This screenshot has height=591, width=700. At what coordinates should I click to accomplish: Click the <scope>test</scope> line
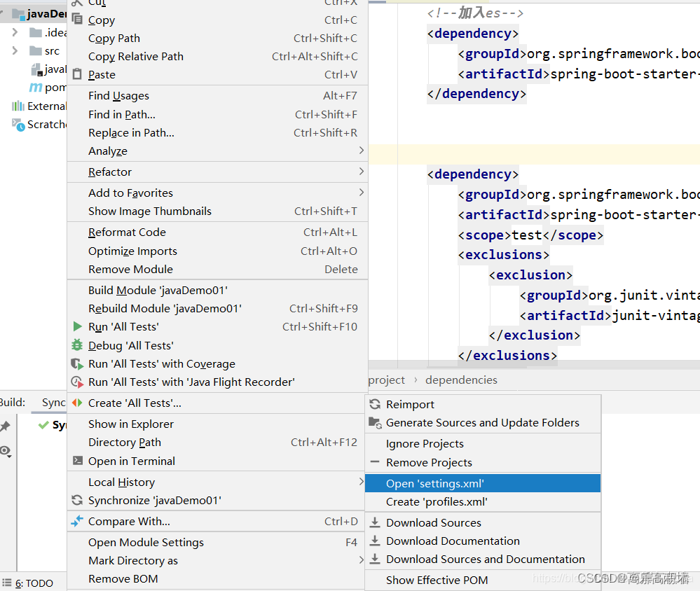coord(530,235)
